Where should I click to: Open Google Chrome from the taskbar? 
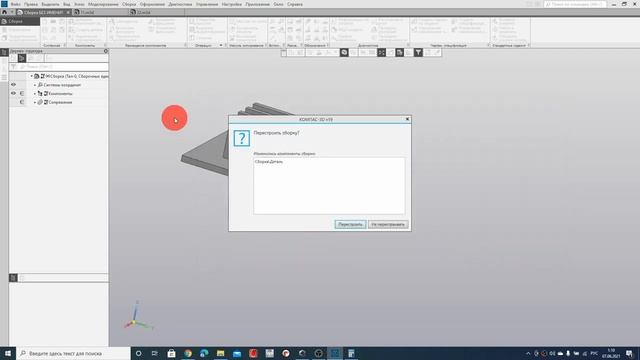(188, 353)
